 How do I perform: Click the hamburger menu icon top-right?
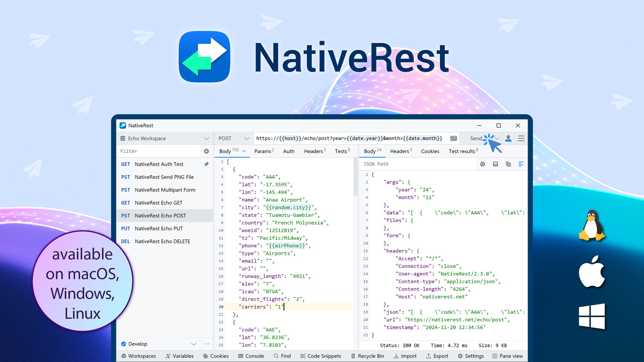pos(521,138)
